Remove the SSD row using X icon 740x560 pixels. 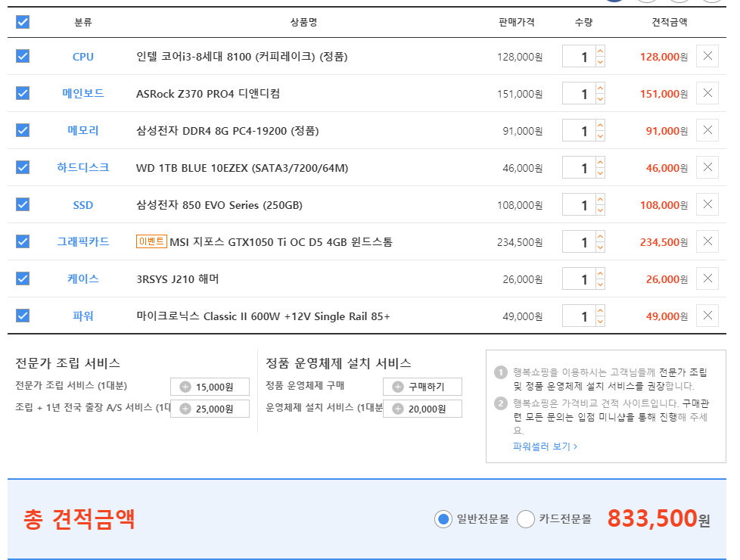(707, 204)
